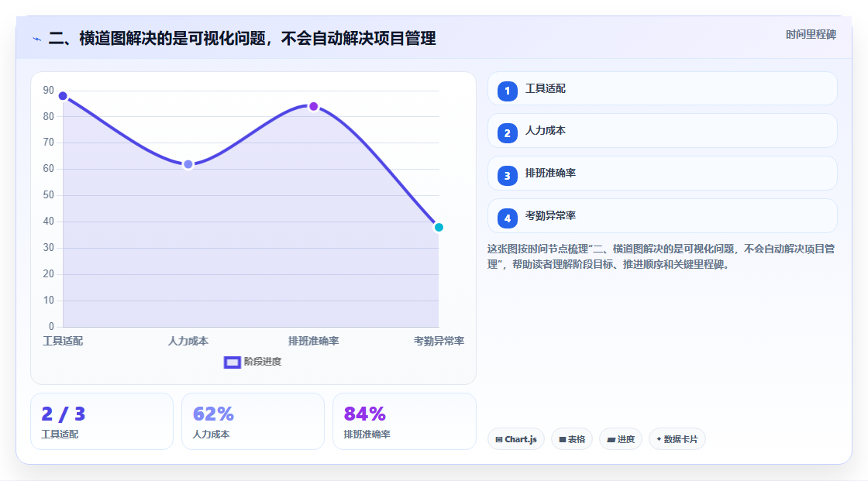Click the description paragraph starting 这张图按时间节点

(x=661, y=256)
